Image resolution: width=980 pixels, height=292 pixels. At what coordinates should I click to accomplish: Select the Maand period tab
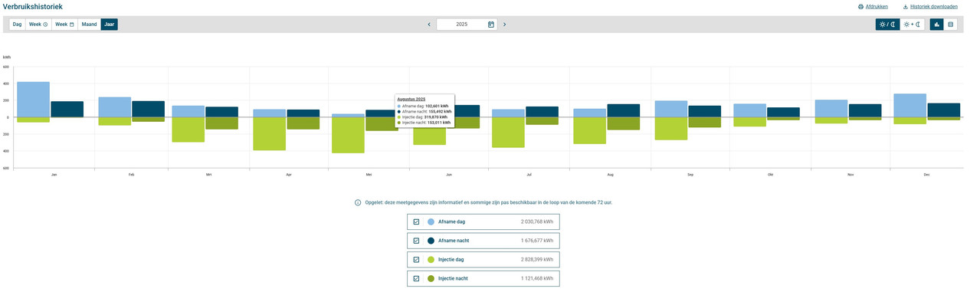click(89, 25)
